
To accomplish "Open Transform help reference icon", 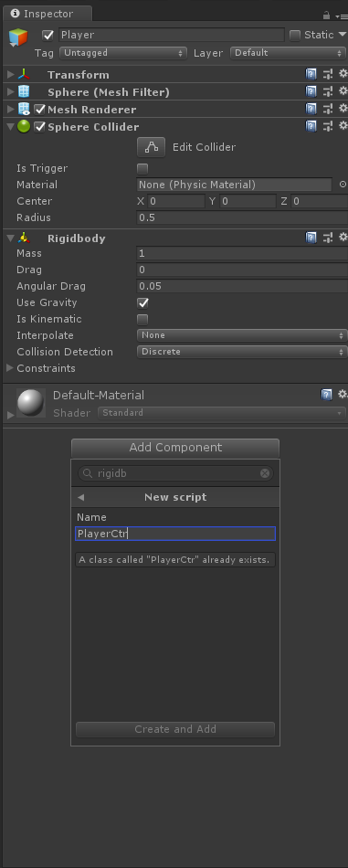I will pyautogui.click(x=311, y=75).
